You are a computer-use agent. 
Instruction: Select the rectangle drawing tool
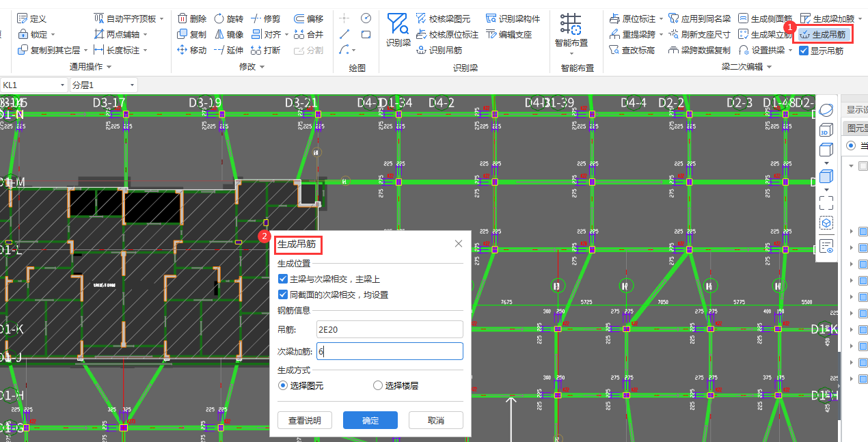click(x=366, y=34)
